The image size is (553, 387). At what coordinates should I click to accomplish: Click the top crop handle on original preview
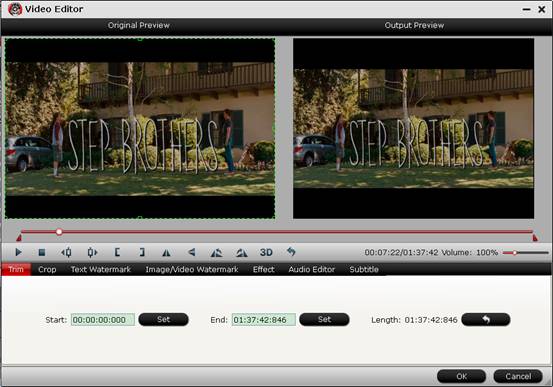[140, 39]
